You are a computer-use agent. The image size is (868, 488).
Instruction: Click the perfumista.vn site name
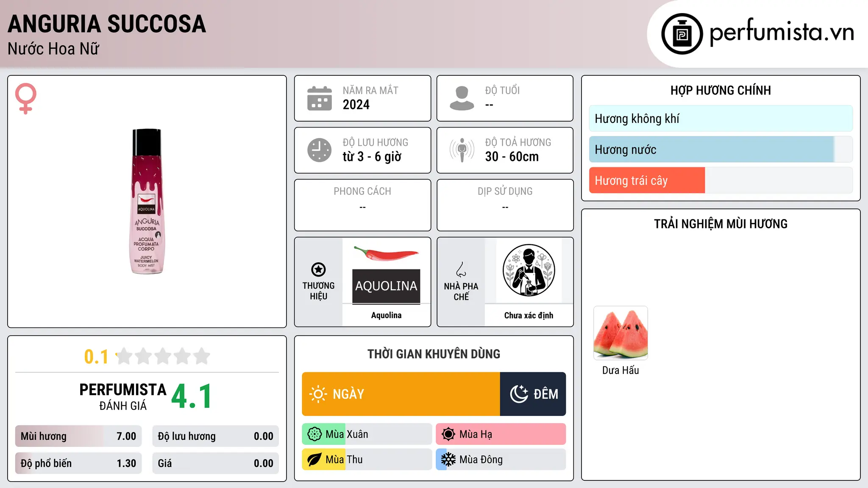[782, 32]
